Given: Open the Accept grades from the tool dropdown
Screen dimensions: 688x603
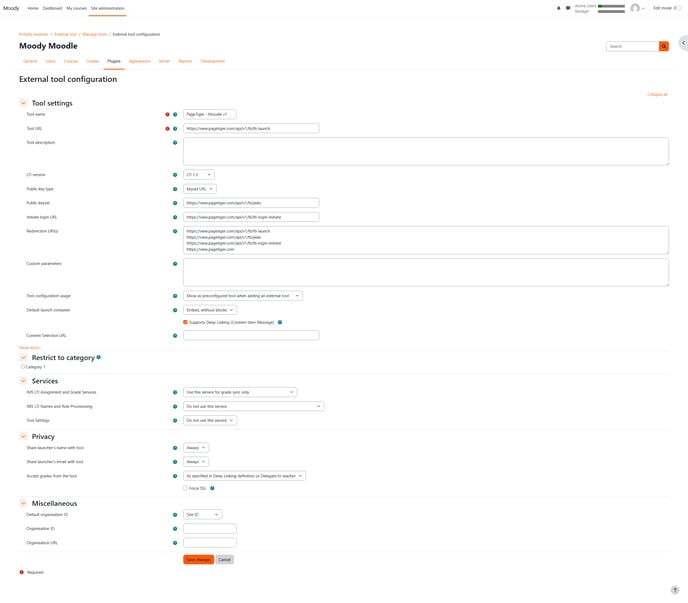Looking at the screenshot, I should pos(244,476).
